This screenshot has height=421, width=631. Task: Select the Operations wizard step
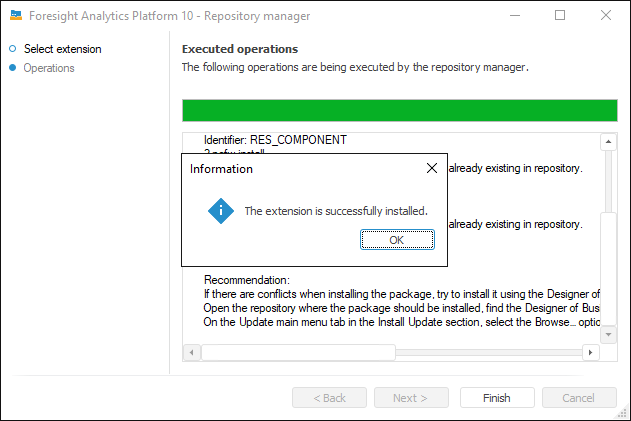point(49,68)
